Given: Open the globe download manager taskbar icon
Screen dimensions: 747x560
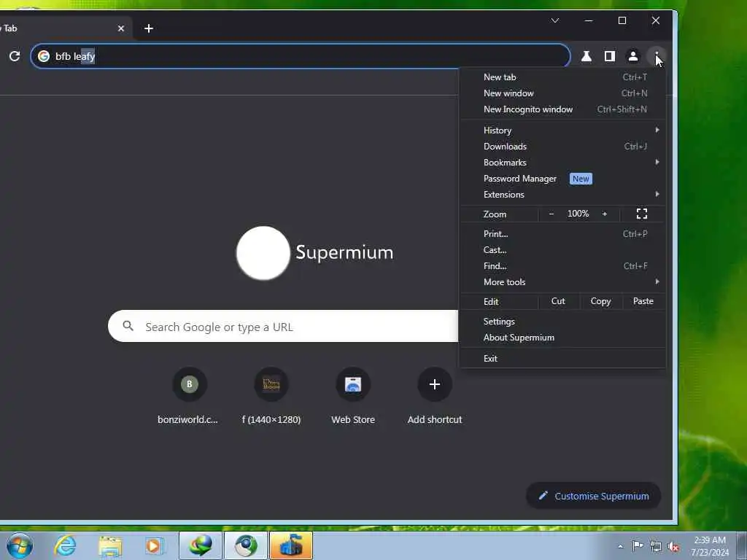Looking at the screenshot, I should tap(201, 545).
